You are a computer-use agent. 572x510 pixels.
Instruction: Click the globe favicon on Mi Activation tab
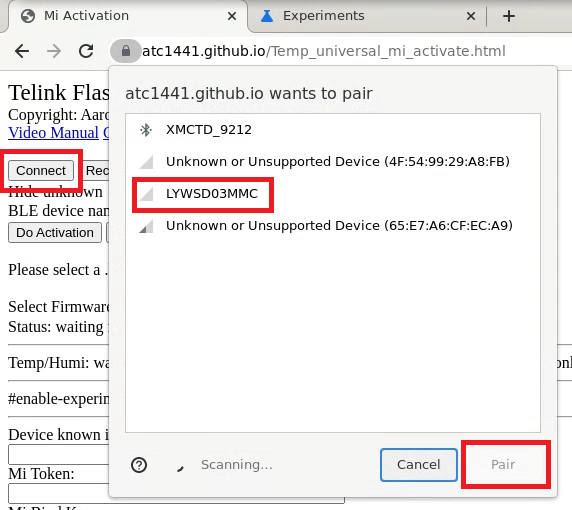28,16
